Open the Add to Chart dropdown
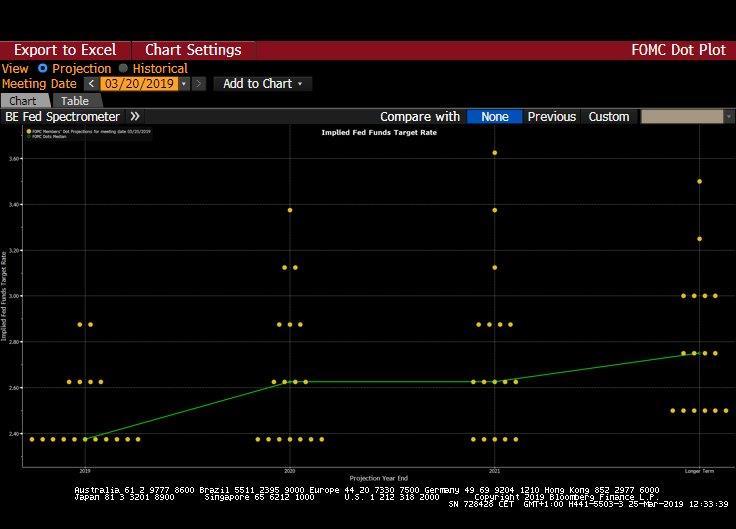The image size is (736, 529). 262,84
